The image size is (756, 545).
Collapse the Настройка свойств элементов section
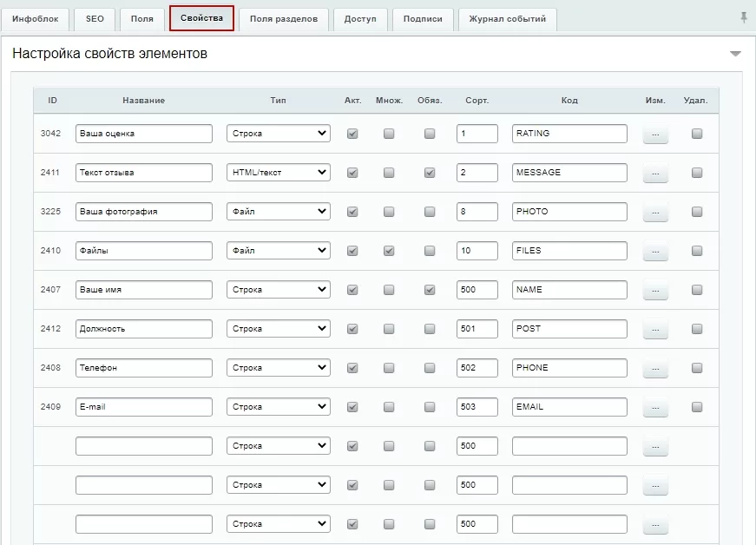735,54
